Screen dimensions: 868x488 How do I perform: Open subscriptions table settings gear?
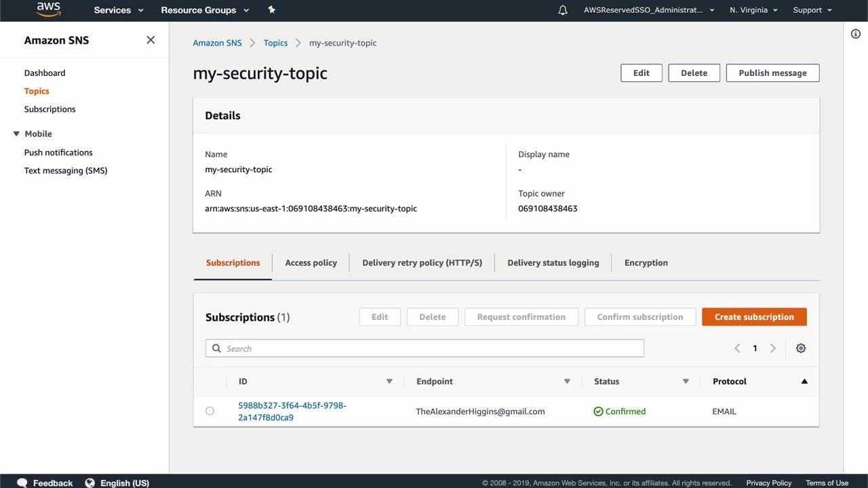click(801, 348)
